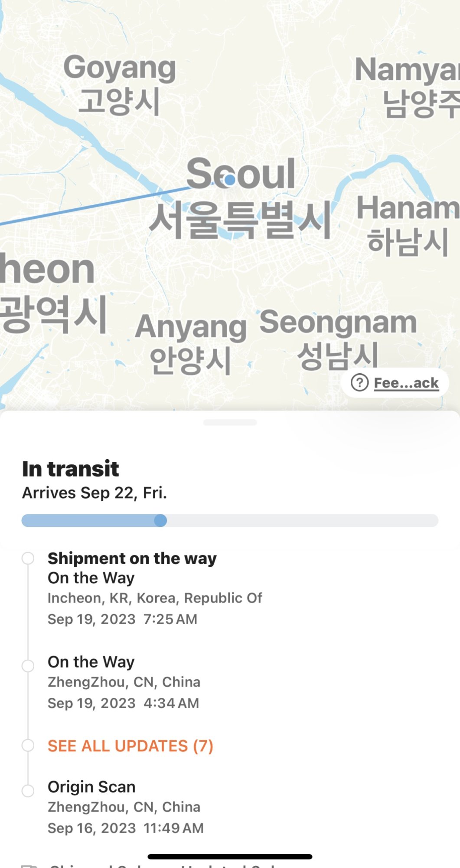The image size is (460, 868).
Task: Tap the Anyang city label on the map
Action: pos(191,327)
